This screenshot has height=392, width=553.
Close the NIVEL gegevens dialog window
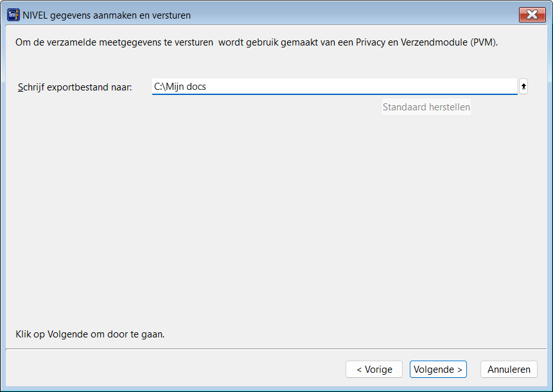pos(531,15)
